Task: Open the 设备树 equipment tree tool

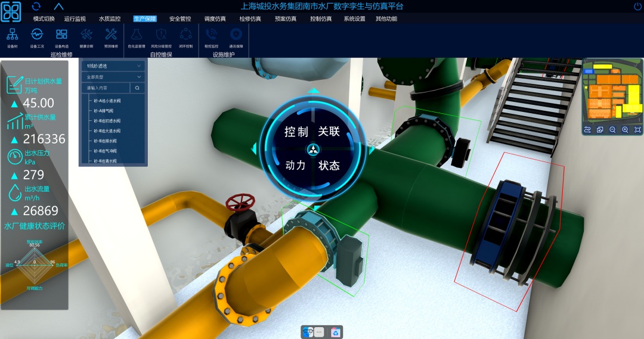Action: tap(13, 38)
